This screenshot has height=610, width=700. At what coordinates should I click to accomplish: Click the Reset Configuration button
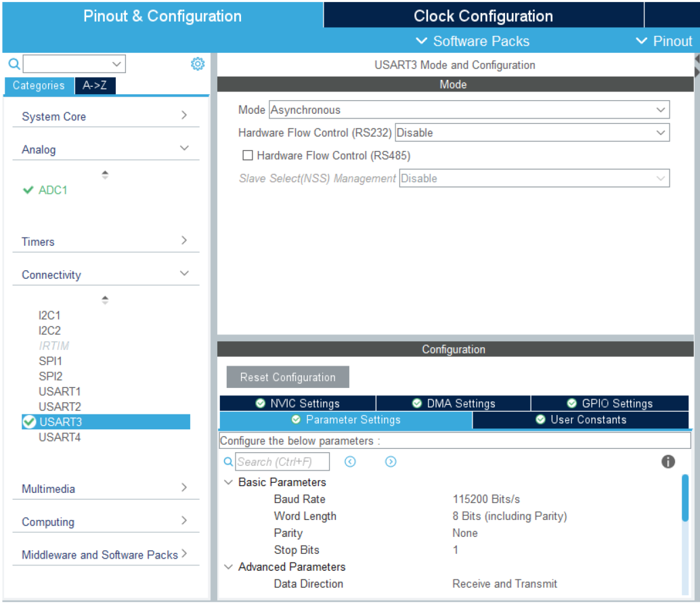[x=288, y=377]
